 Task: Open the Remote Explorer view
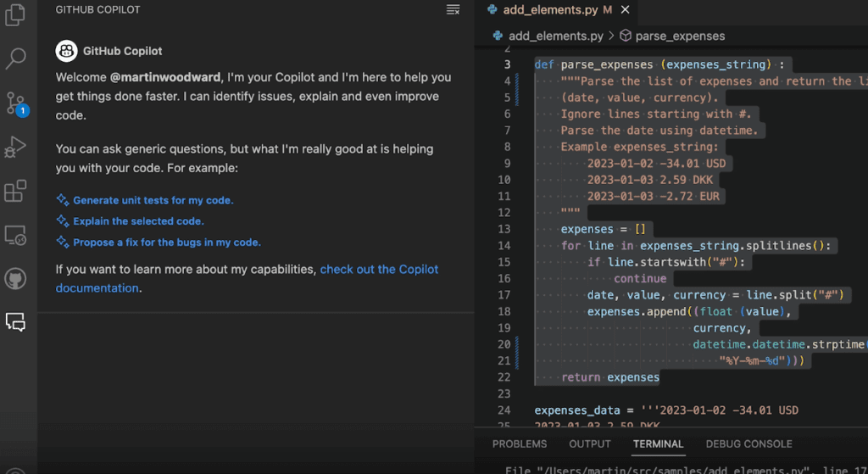click(15, 235)
